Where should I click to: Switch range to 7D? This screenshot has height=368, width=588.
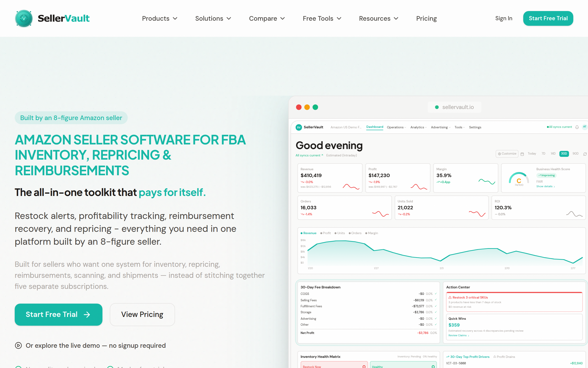(543, 154)
